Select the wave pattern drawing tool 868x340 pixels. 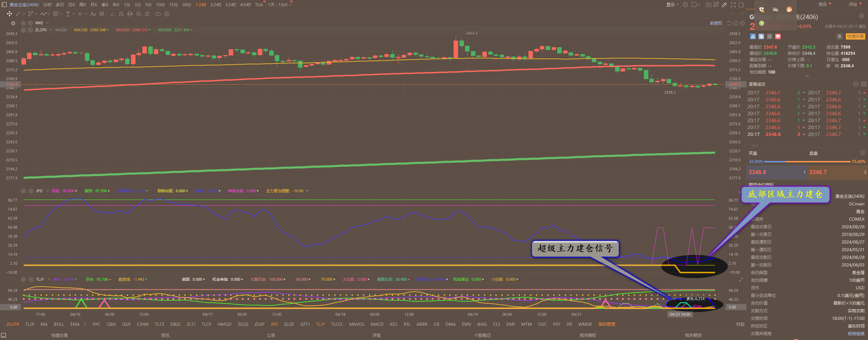click(43, 14)
